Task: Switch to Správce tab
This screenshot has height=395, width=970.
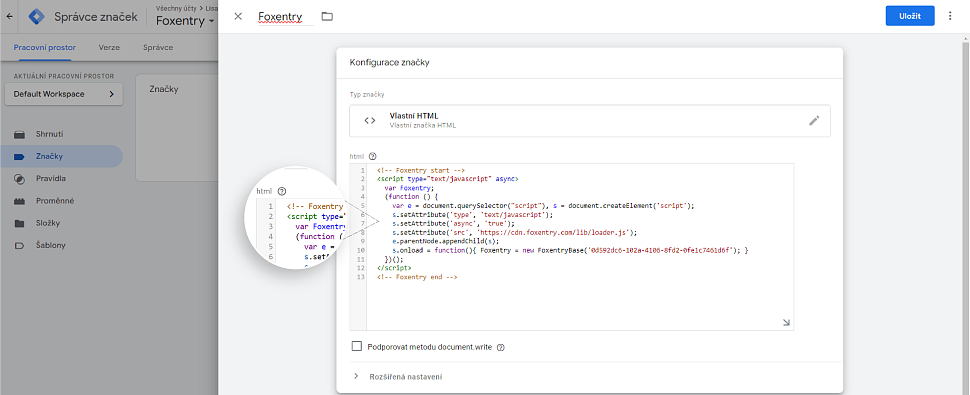Action: 158,47
